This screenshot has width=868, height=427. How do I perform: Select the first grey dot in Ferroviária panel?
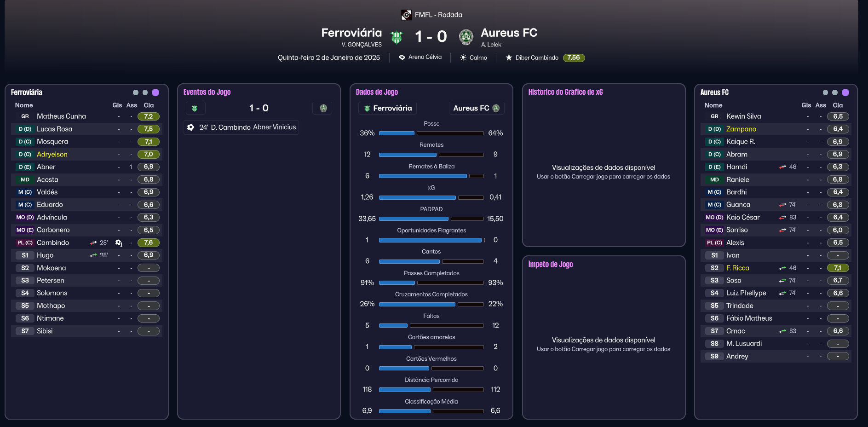point(135,92)
